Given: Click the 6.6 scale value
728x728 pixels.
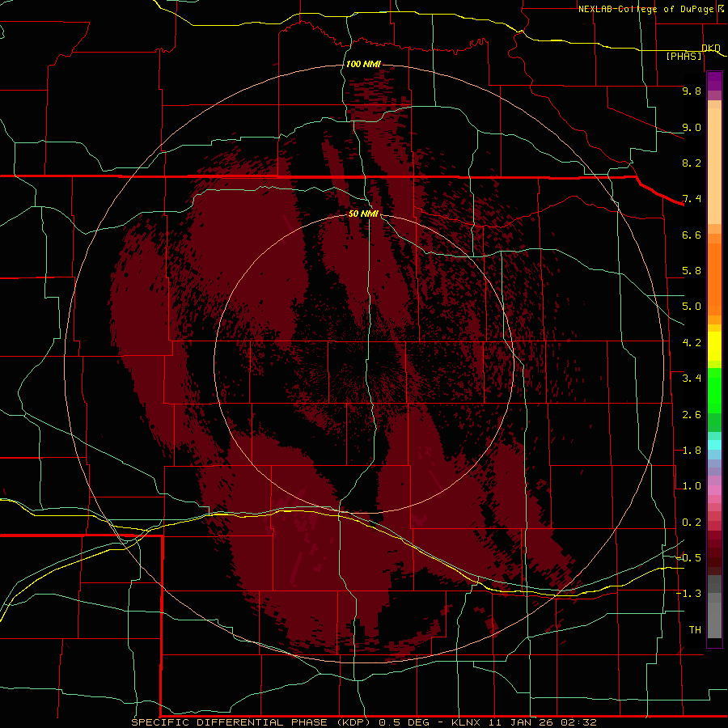Looking at the screenshot, I should (692, 235).
